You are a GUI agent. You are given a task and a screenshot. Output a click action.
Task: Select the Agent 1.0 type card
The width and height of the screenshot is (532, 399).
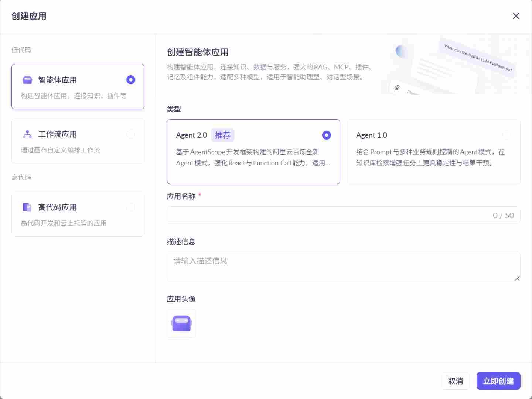point(433,152)
